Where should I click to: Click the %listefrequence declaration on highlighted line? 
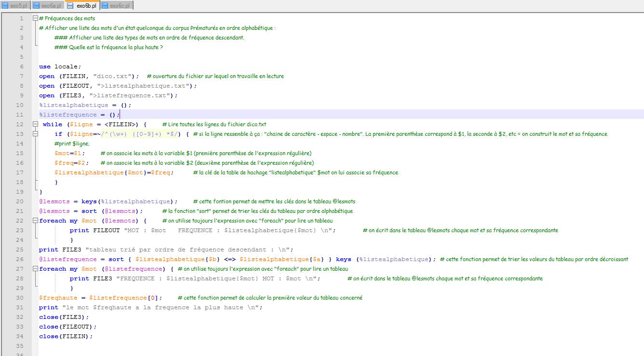pos(67,115)
